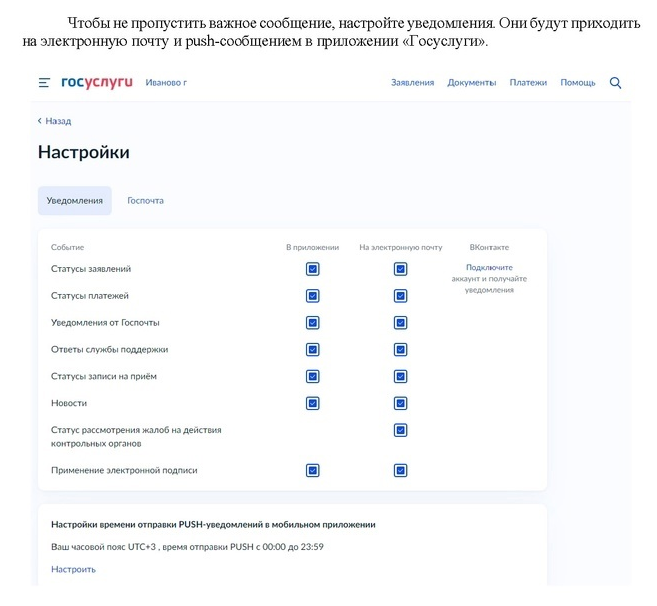Select the Уведомления tab

click(75, 201)
